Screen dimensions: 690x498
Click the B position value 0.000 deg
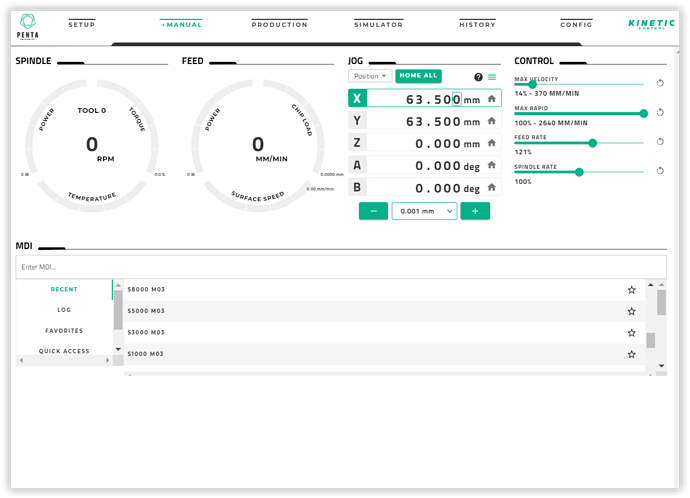pyautogui.click(x=448, y=188)
